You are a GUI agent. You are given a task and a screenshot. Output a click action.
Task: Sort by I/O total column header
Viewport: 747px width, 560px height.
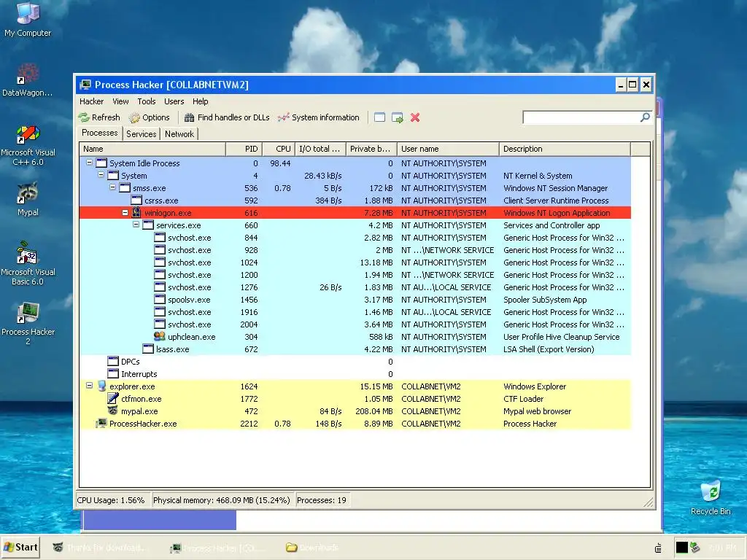(321, 149)
